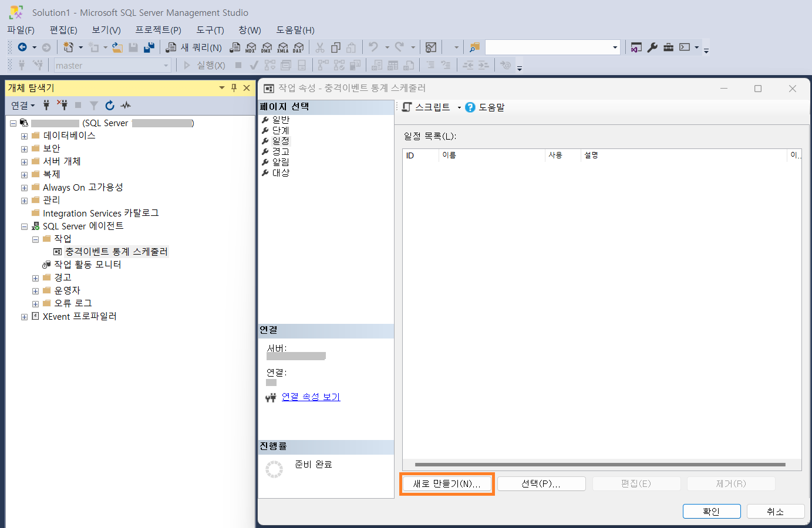The width and height of the screenshot is (812, 528).
Task: Click the search text input field
Action: [548, 48]
